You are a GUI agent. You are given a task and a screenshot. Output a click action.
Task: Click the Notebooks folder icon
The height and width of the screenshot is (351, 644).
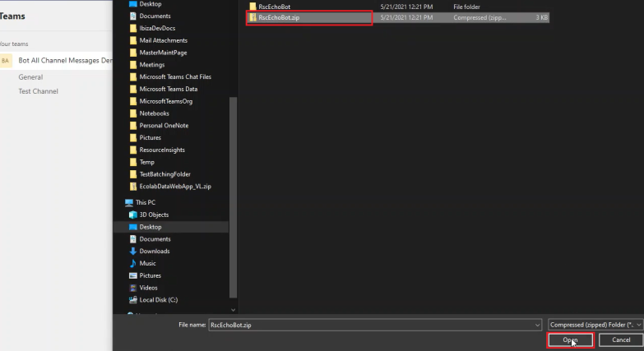point(132,113)
